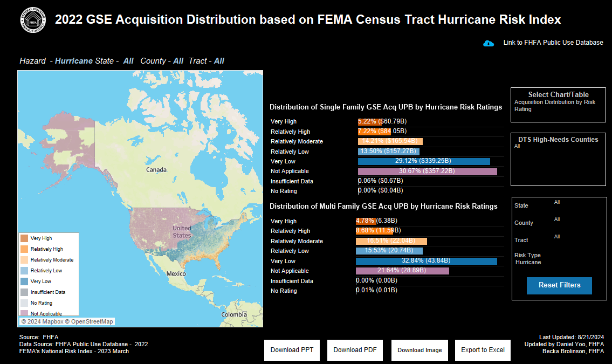
Task: Click Multi Family Very Low 32.84% bar
Action: tap(426, 261)
